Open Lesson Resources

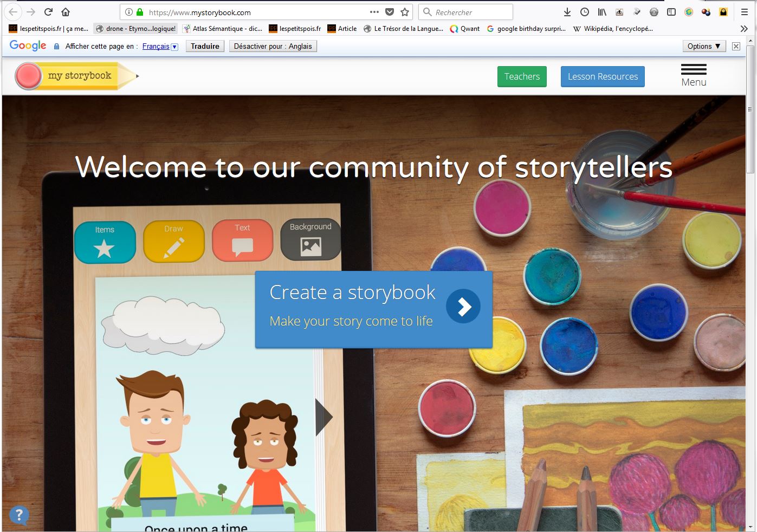603,76
